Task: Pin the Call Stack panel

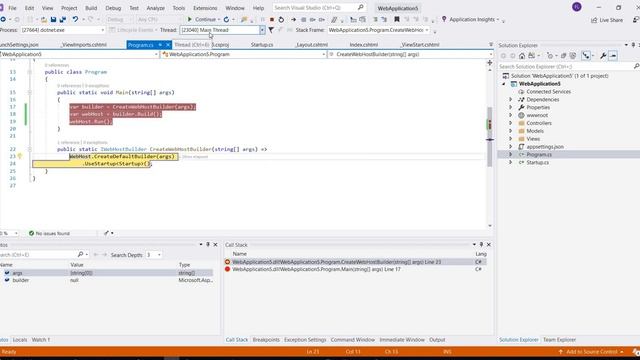Action: tap(481, 244)
